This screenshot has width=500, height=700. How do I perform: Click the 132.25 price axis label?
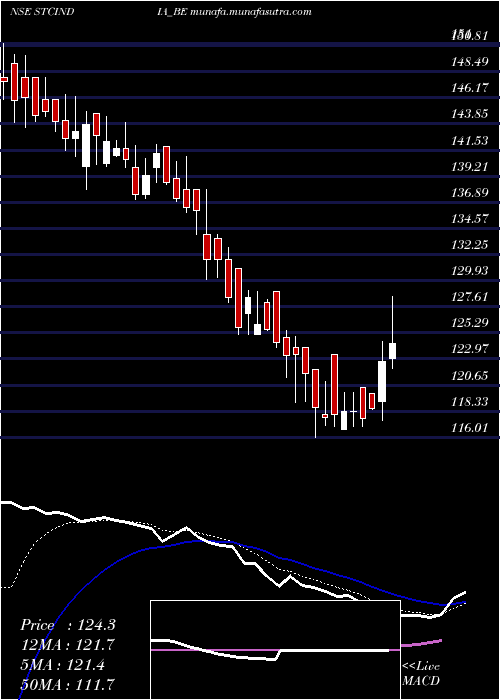coord(471,245)
